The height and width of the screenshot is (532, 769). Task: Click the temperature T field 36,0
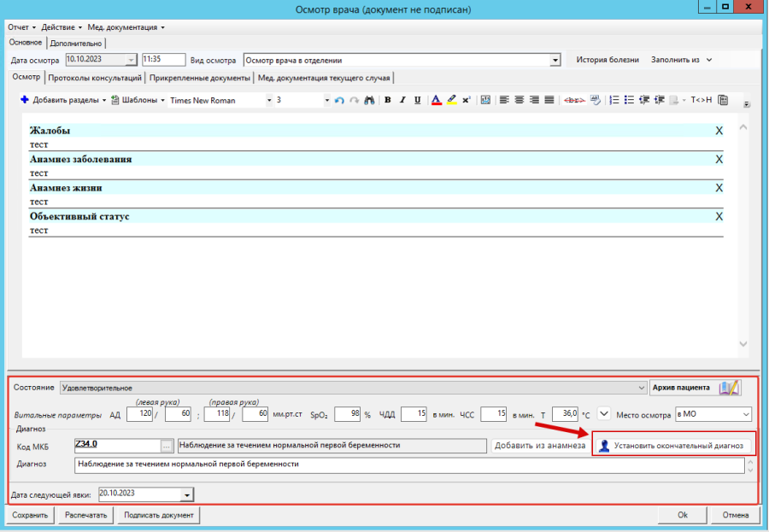pos(565,414)
